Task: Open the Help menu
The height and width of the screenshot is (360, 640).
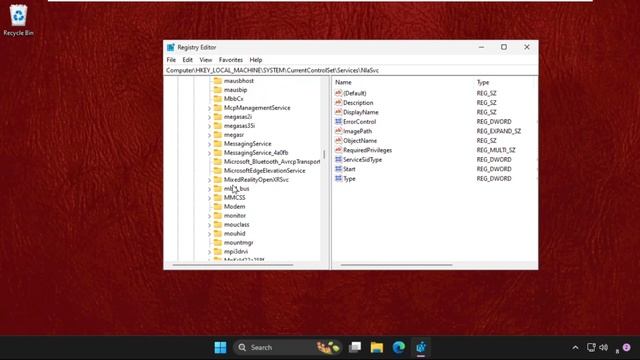Action: coord(256,60)
